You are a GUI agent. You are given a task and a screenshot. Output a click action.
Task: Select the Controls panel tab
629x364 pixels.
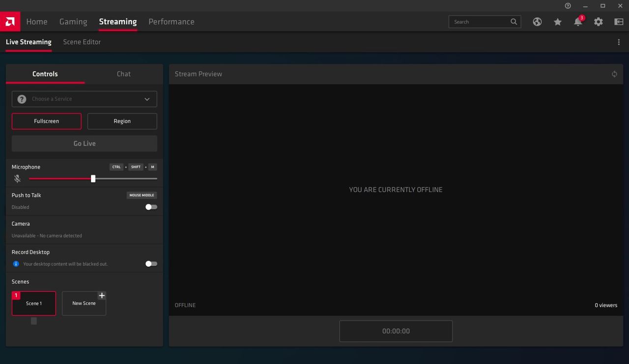45,74
